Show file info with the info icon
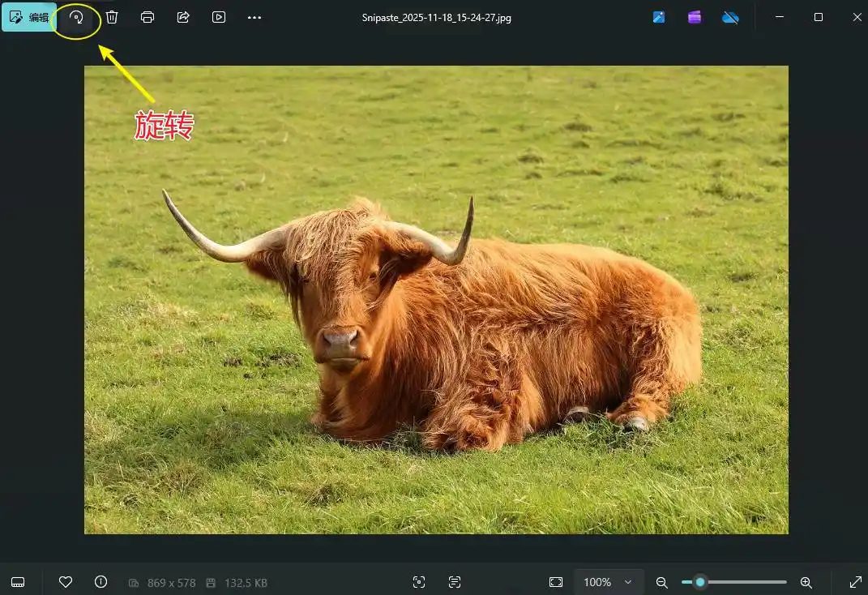 [100, 582]
